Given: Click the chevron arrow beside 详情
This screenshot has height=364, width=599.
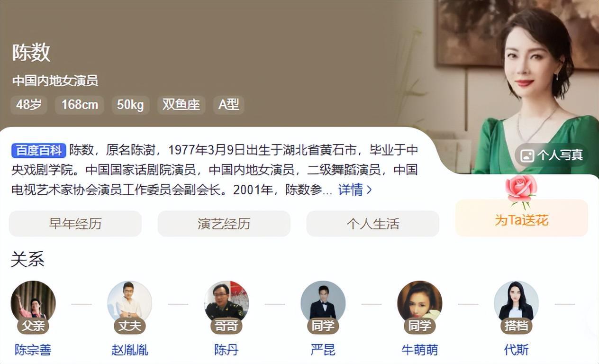Looking at the screenshot, I should click(370, 191).
